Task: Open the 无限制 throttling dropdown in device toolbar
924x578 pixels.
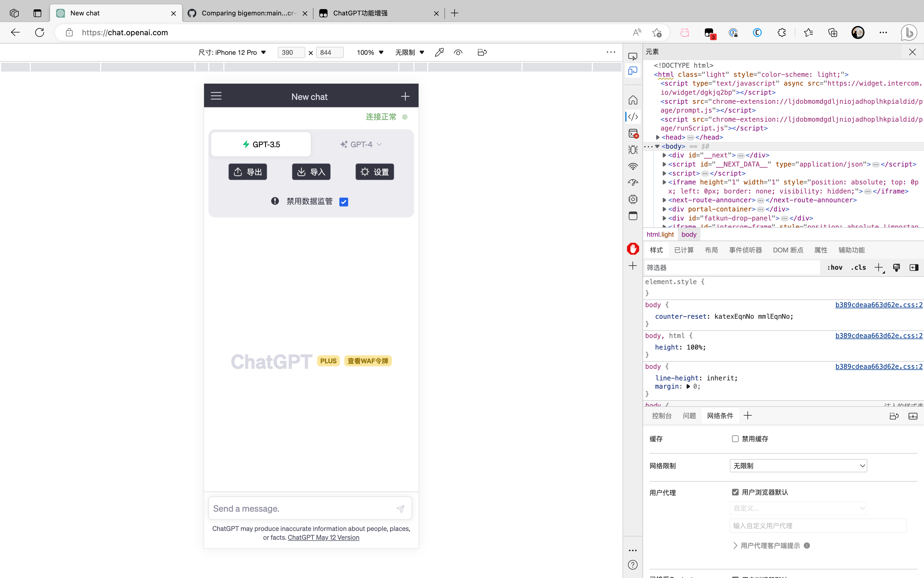Action: tap(410, 52)
